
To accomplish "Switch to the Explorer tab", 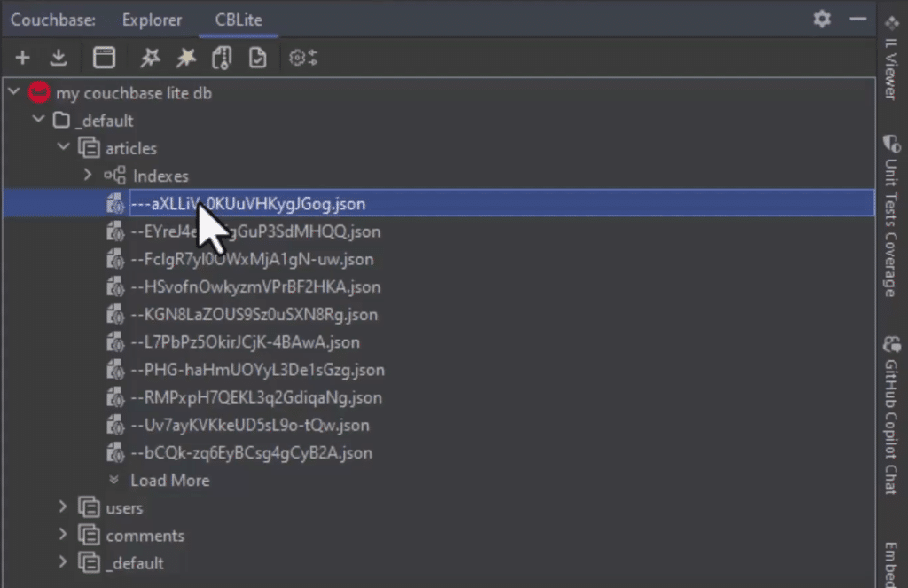I will click(x=152, y=20).
